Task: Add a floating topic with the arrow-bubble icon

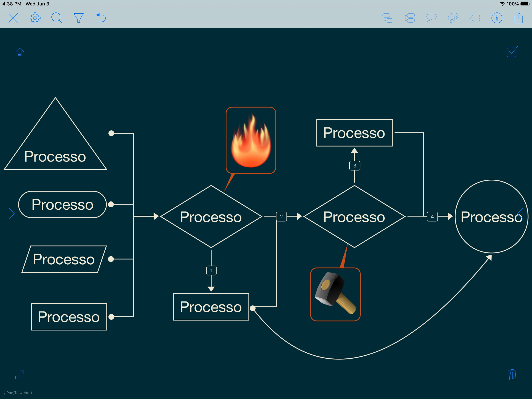Action: pyautogui.click(x=453, y=18)
